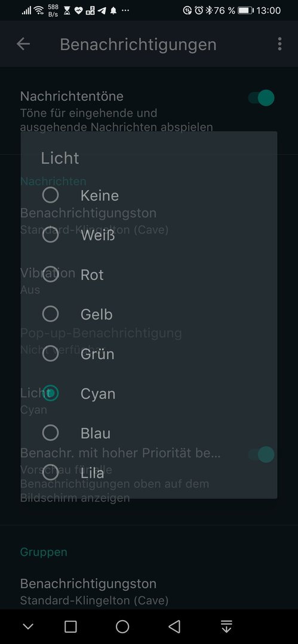Select the Cyan radio button
The height and width of the screenshot is (644, 298).
tap(51, 394)
